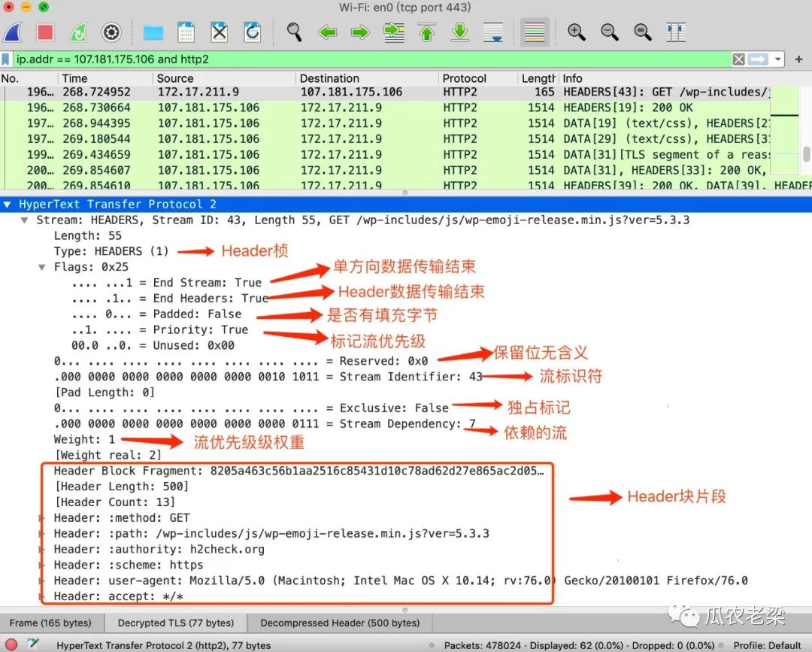Select the Type: HEADERS (1) field
This screenshot has height=652, width=812.
(111, 251)
